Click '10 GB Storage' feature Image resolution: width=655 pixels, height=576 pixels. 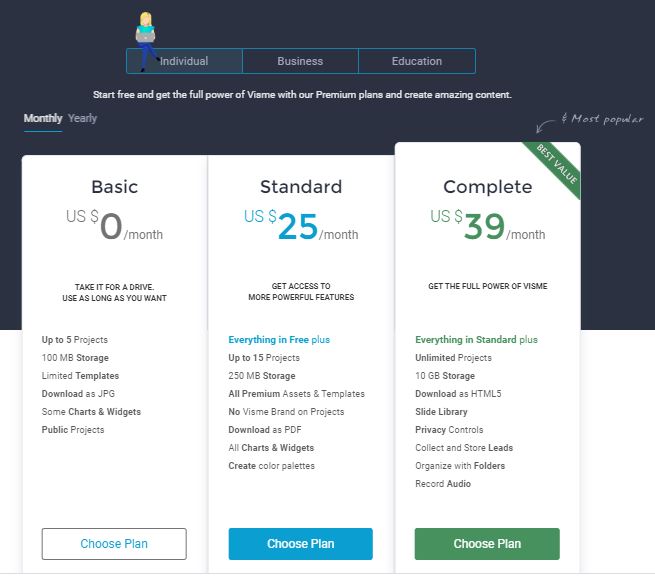pos(445,376)
